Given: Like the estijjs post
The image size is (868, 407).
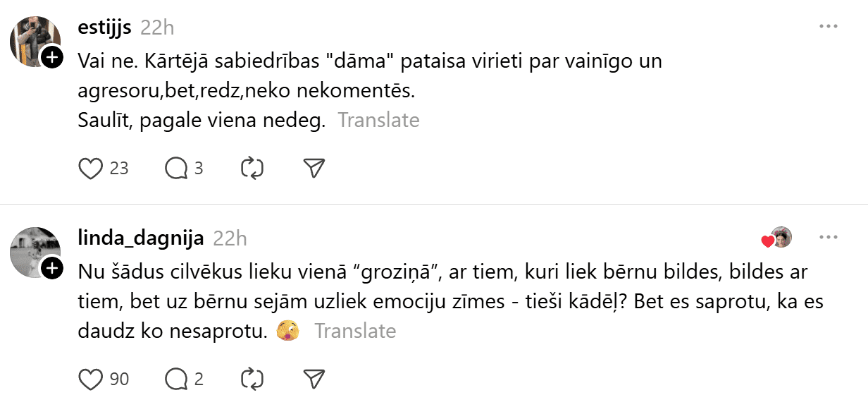Looking at the screenshot, I should pyautogui.click(x=90, y=169).
